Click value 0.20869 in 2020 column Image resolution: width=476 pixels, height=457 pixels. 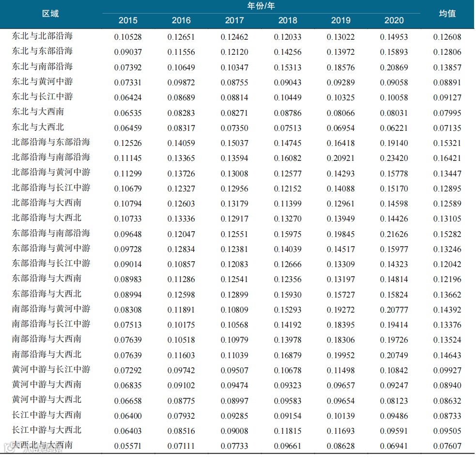pyautogui.click(x=394, y=67)
